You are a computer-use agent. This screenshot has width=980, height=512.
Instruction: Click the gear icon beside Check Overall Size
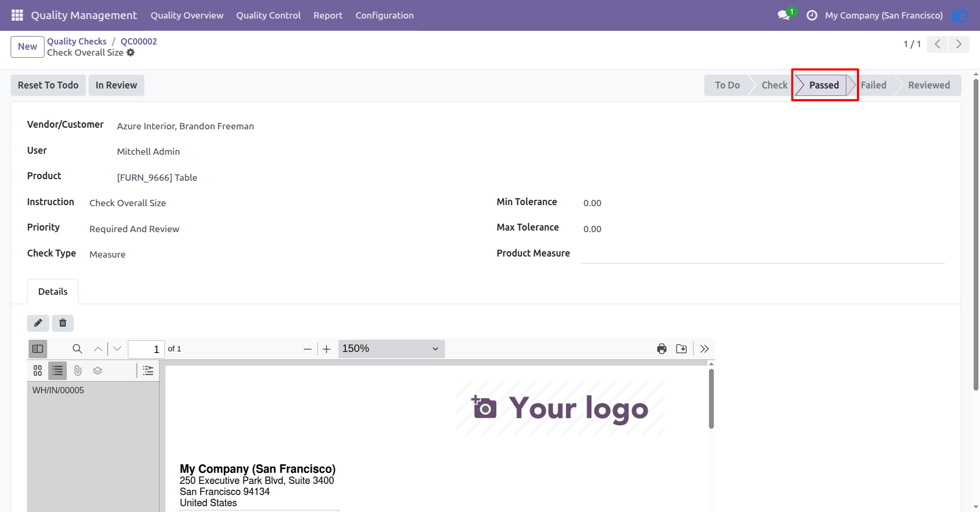click(130, 52)
